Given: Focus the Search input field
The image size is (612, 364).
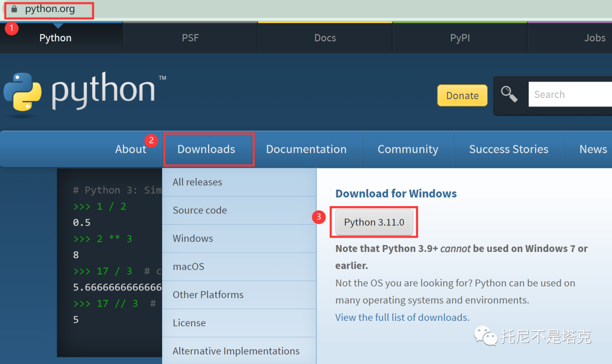Looking at the screenshot, I should point(570,95).
